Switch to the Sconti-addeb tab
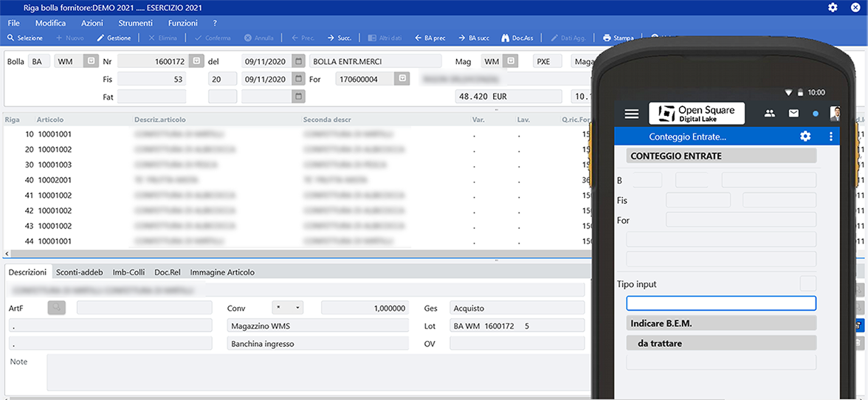 [79, 272]
